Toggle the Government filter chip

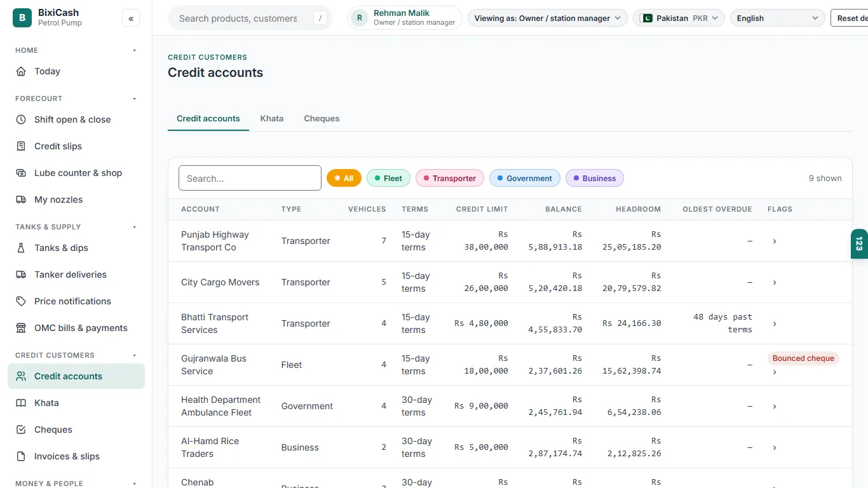tap(525, 179)
